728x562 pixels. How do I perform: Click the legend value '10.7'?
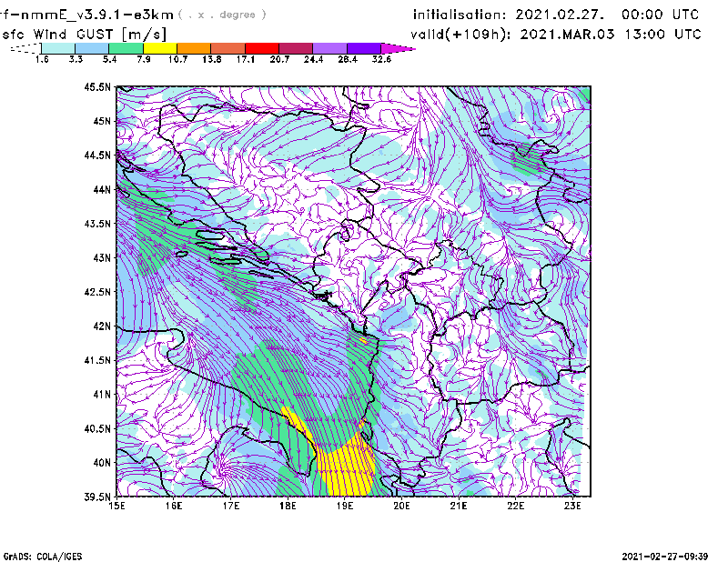pyautogui.click(x=177, y=59)
